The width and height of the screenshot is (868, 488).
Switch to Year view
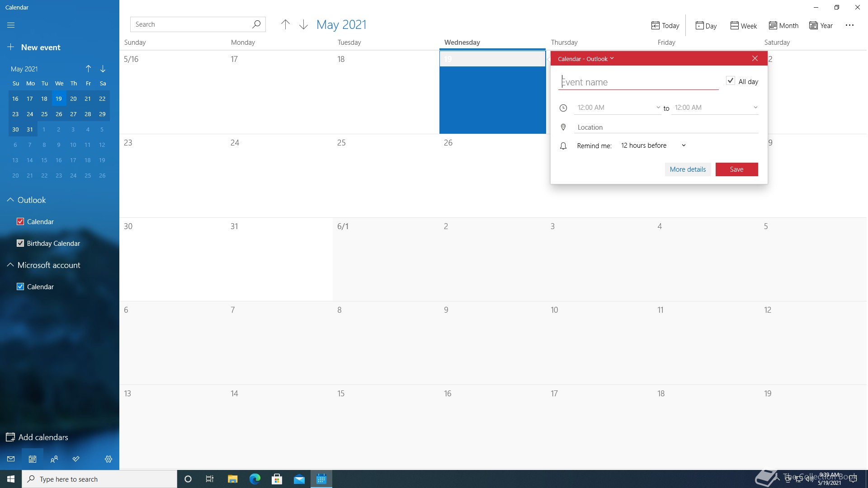(821, 26)
